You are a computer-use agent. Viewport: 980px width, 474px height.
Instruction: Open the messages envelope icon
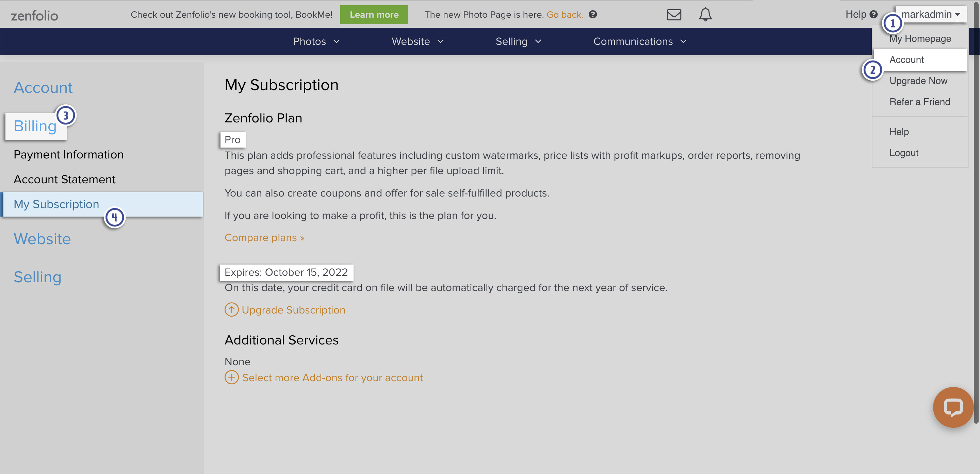(x=673, y=14)
